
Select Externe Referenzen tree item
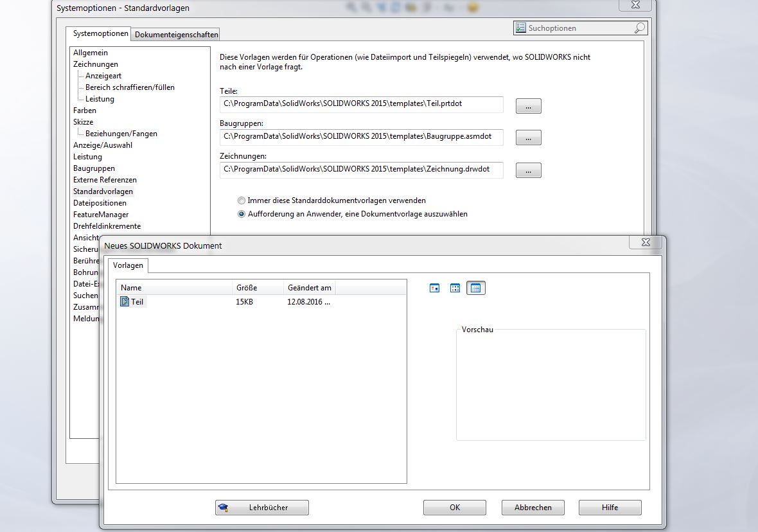(105, 180)
